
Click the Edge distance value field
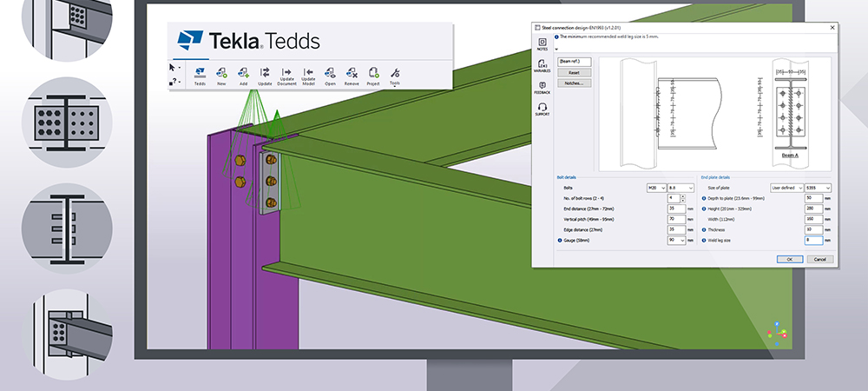676,230
